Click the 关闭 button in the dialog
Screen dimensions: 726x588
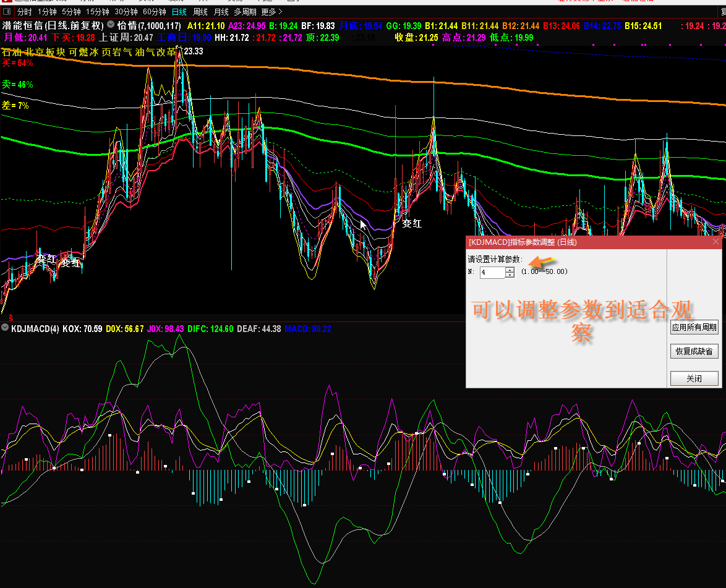point(694,378)
